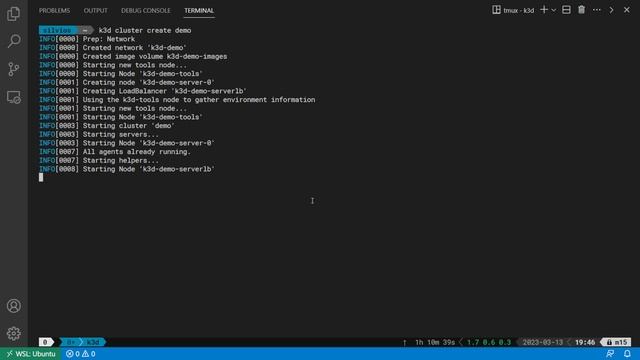Screen dimensions: 640x360
Task: Click "Creating node 'k3d-demo-server-0'" line
Action: pos(127,82)
